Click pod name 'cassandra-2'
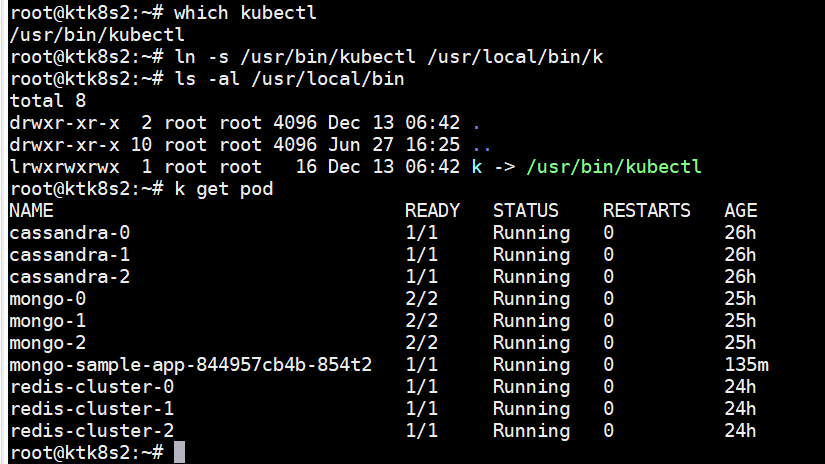Viewport: 825px width, 464px height. tap(69, 277)
